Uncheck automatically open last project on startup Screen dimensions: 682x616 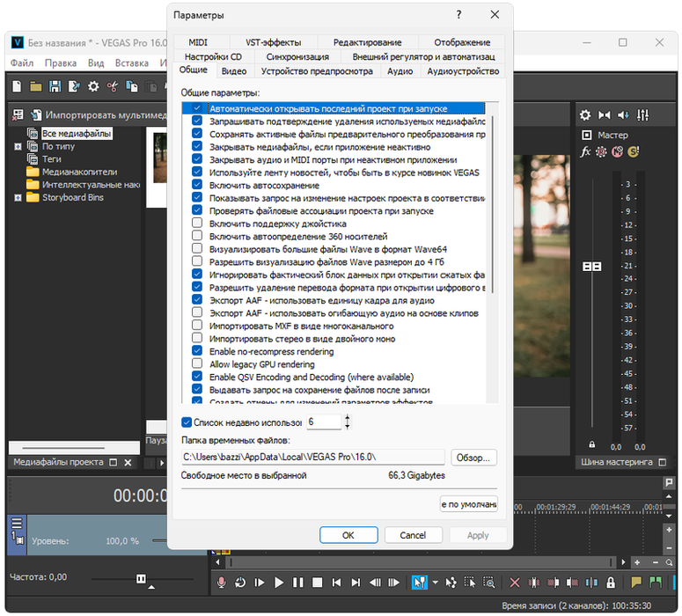(197, 108)
